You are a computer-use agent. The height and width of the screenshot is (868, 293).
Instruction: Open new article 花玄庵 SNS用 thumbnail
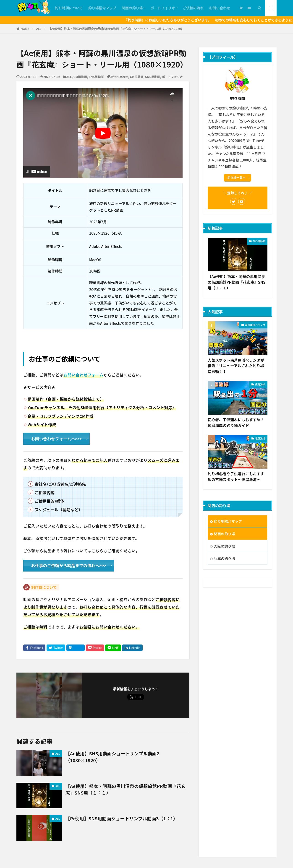point(237,255)
